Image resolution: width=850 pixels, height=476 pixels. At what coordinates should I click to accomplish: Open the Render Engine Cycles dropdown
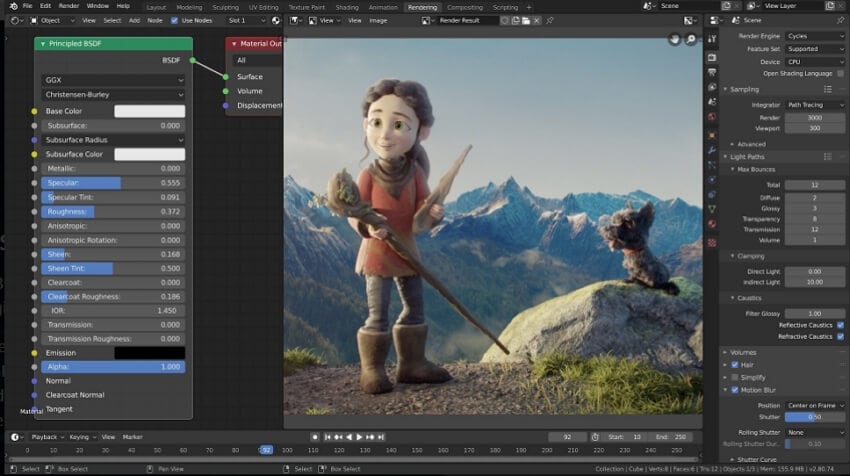pos(815,36)
